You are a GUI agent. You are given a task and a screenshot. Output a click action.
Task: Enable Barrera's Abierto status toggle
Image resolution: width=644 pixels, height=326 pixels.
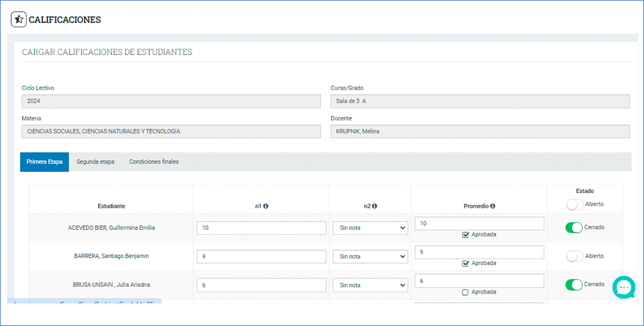pyautogui.click(x=575, y=256)
